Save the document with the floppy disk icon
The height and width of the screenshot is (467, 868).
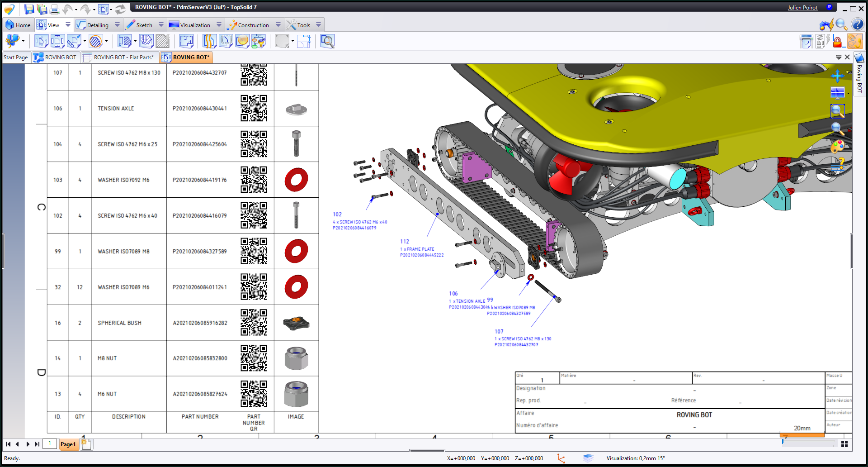[29, 9]
